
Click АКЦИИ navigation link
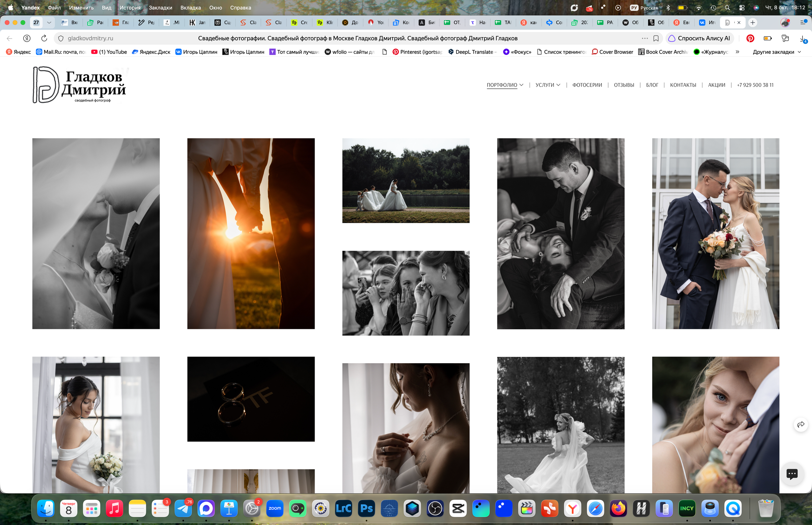(x=716, y=85)
